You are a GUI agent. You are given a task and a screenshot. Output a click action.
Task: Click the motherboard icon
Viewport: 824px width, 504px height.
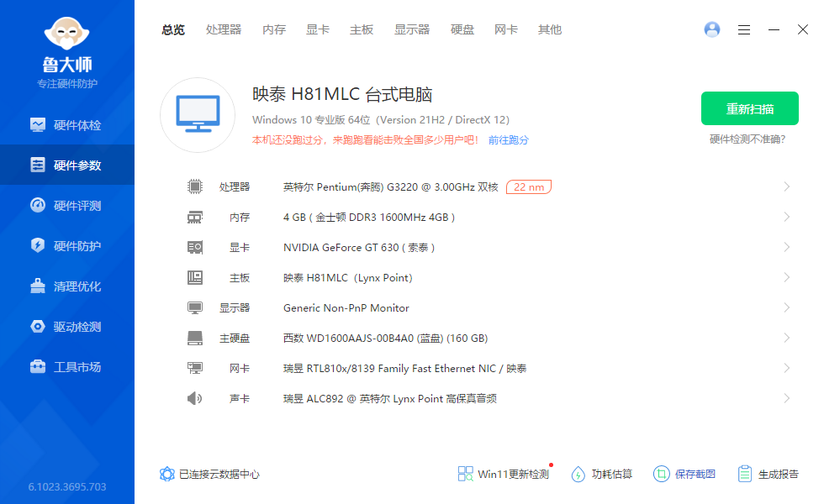click(195, 277)
